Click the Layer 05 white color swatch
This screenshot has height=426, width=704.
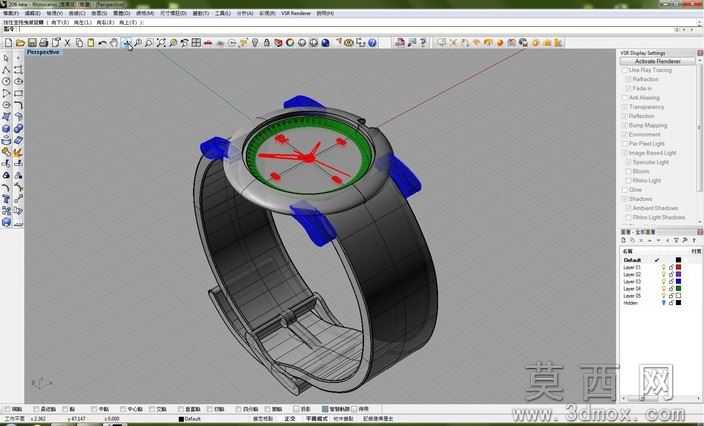(x=678, y=296)
